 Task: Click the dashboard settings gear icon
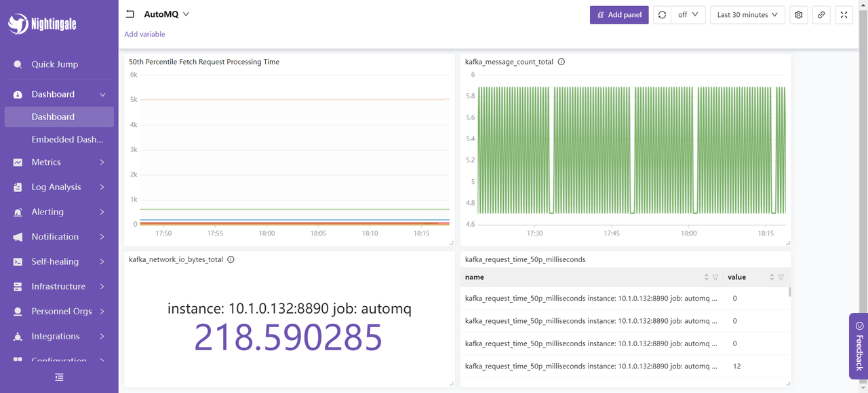tap(799, 15)
